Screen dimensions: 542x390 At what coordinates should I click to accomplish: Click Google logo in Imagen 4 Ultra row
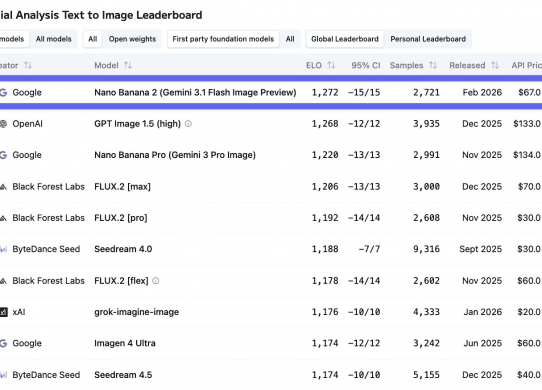(3, 343)
